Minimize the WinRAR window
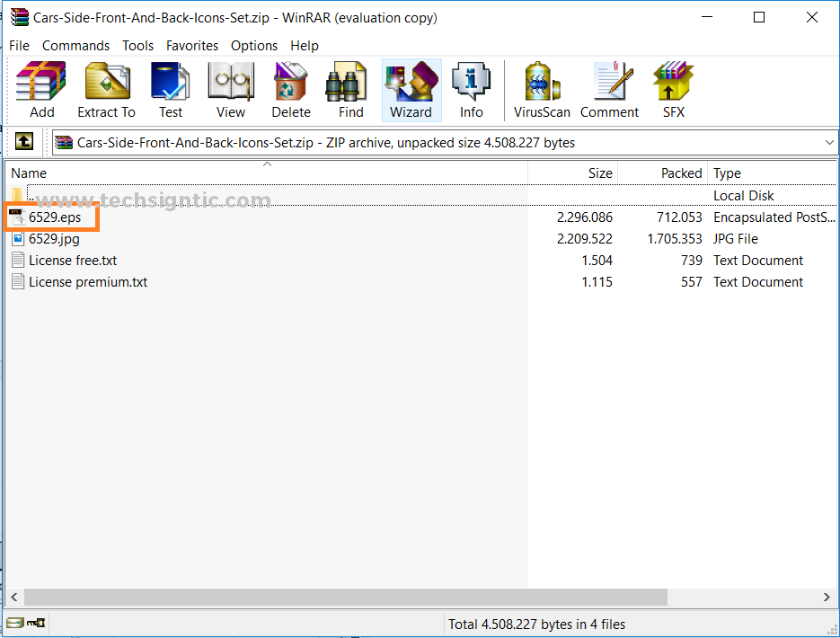 point(707,17)
